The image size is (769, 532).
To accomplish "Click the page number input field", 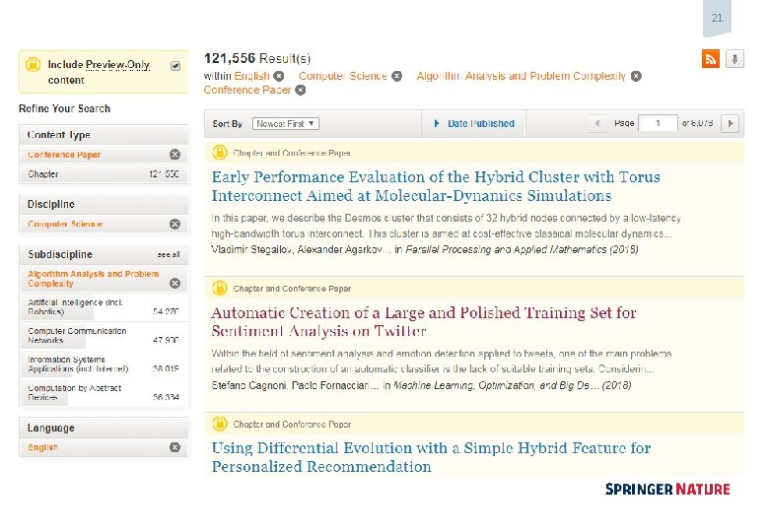I will 658,123.
